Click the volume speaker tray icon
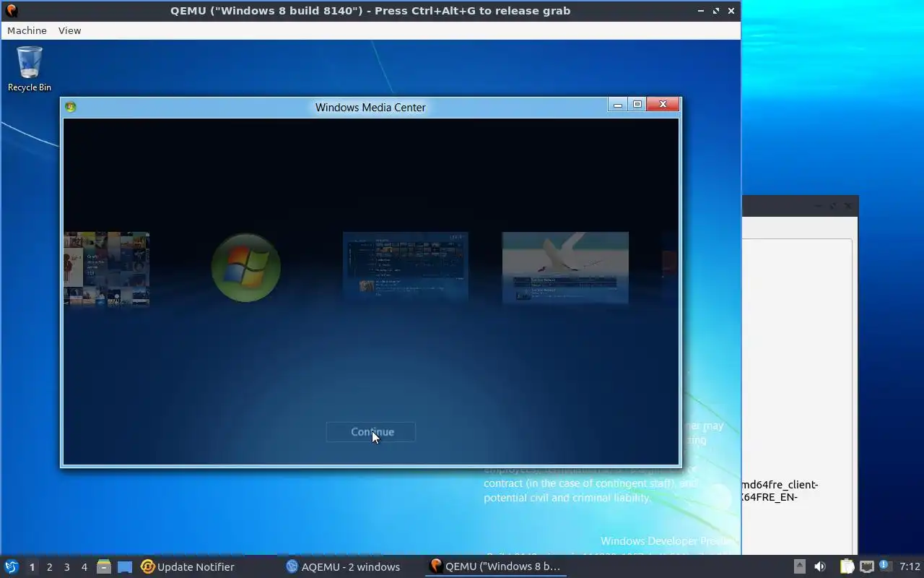Image resolution: width=924 pixels, height=578 pixels. click(x=819, y=566)
